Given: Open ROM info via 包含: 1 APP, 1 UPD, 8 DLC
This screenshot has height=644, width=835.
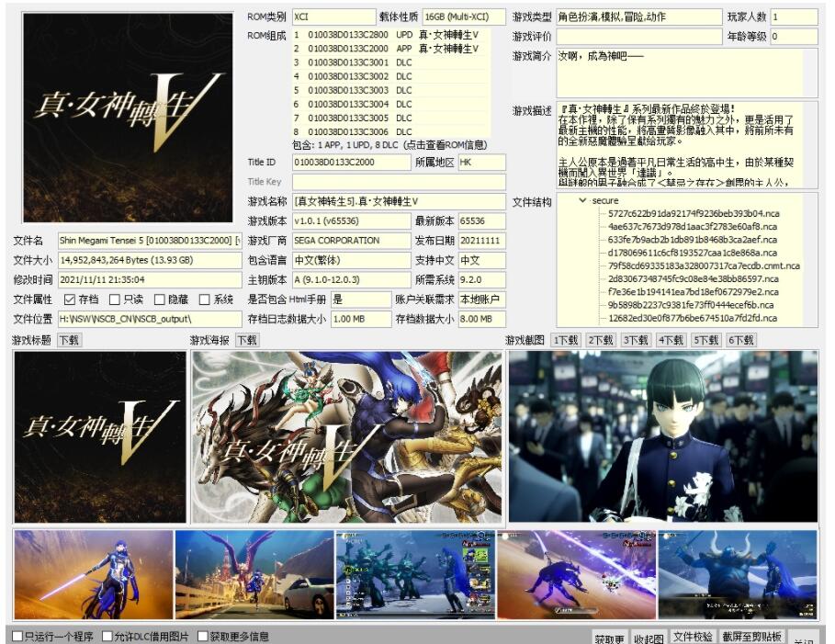Looking at the screenshot, I should pyautogui.click(x=389, y=145).
